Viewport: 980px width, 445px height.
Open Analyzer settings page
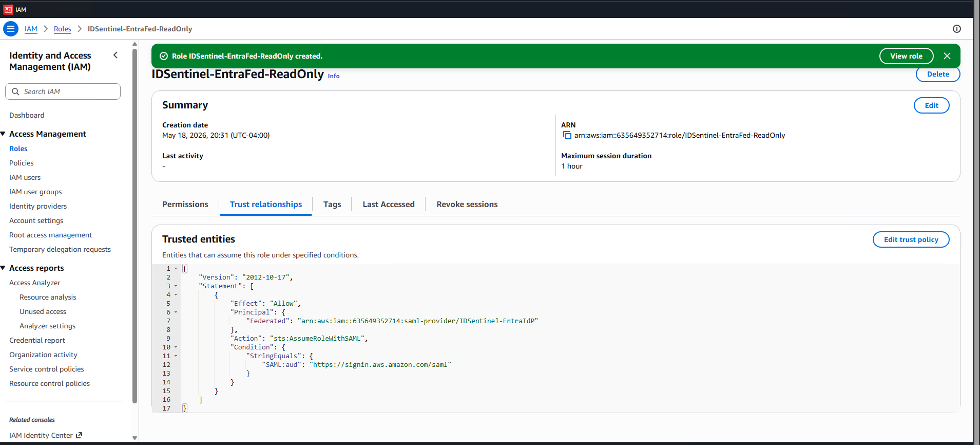(48, 326)
